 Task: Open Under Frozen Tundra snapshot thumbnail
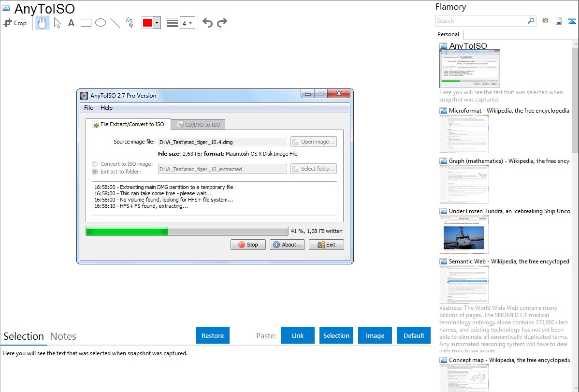tap(464, 234)
